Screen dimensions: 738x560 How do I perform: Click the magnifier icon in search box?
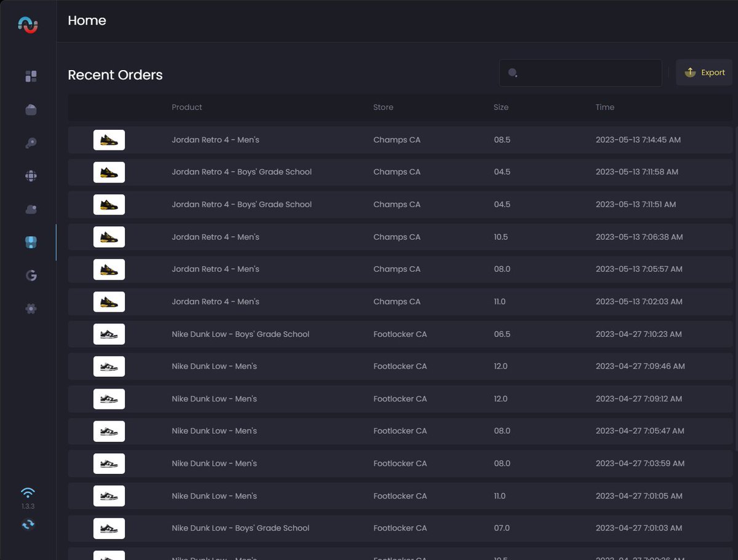512,73
